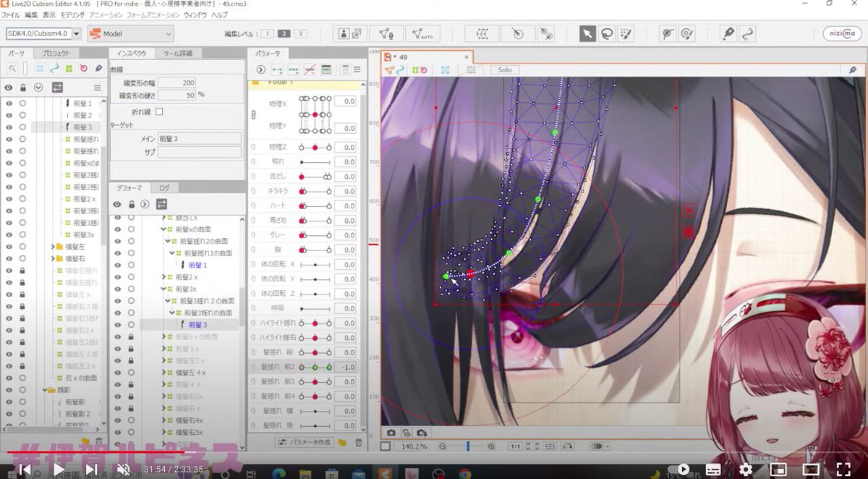Click the 1:1 zoom button
The image size is (868, 479).
pos(516,446)
